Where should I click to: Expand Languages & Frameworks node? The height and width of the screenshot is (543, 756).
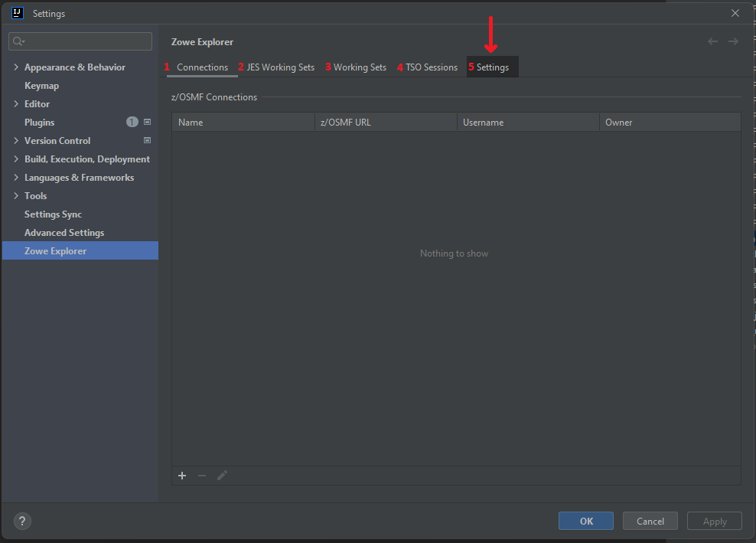point(16,178)
